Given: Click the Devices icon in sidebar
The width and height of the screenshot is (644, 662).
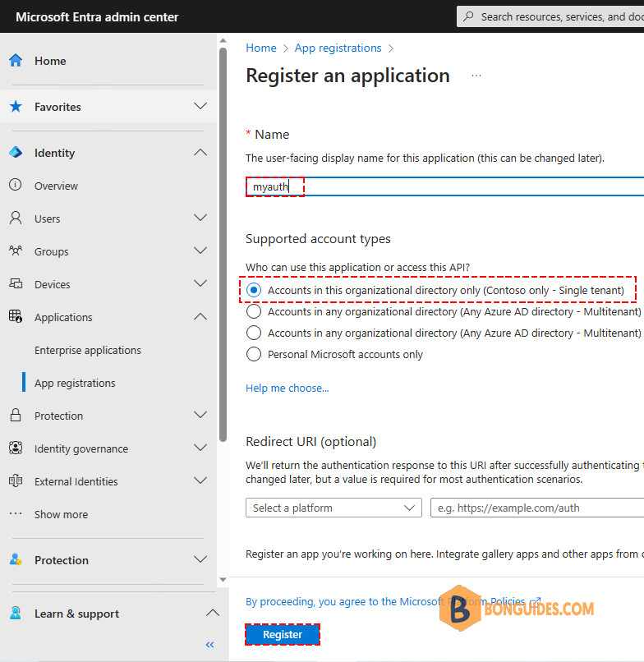Looking at the screenshot, I should click(16, 283).
